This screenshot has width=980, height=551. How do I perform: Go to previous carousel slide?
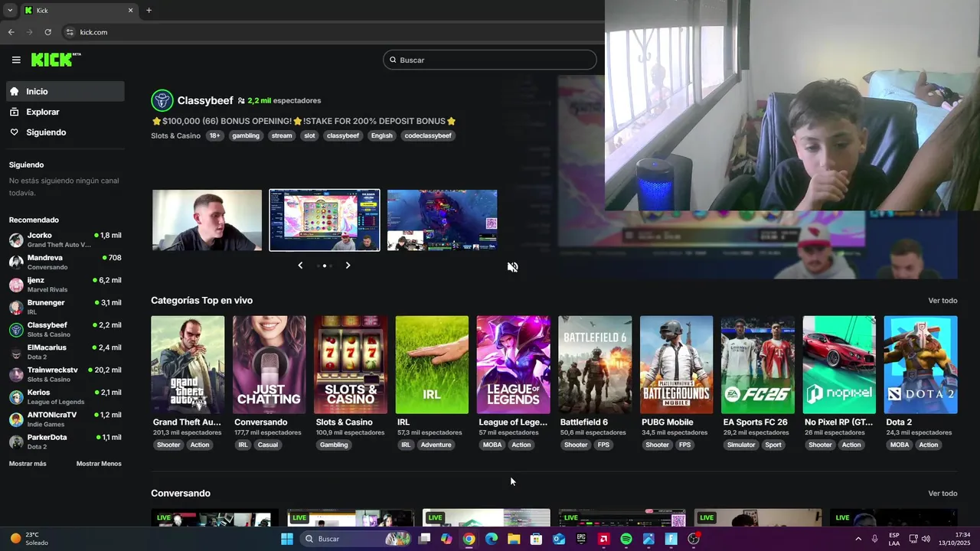300,266
